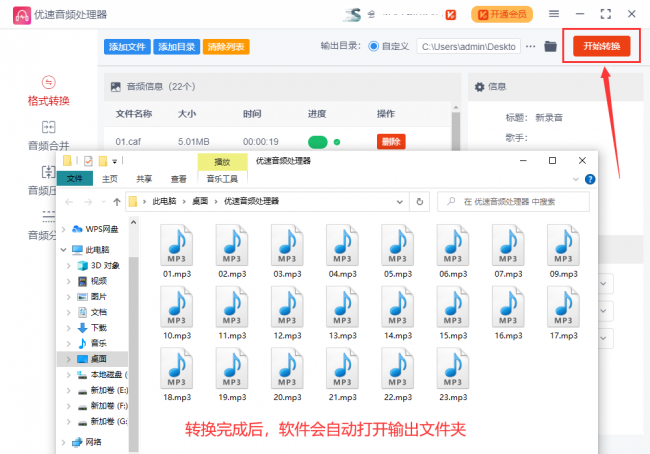Start conversion with 开始转换 button
Screen dimensions: 650x454
click(601, 46)
